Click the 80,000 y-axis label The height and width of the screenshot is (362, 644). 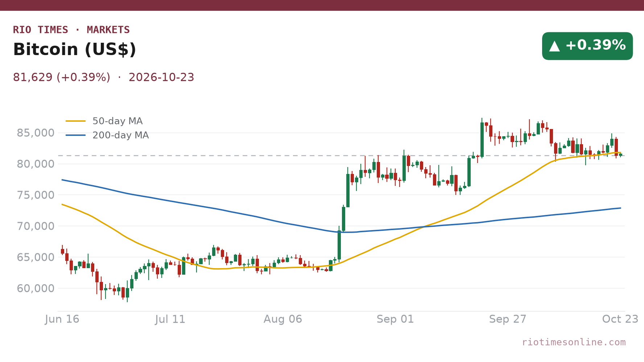click(36, 164)
